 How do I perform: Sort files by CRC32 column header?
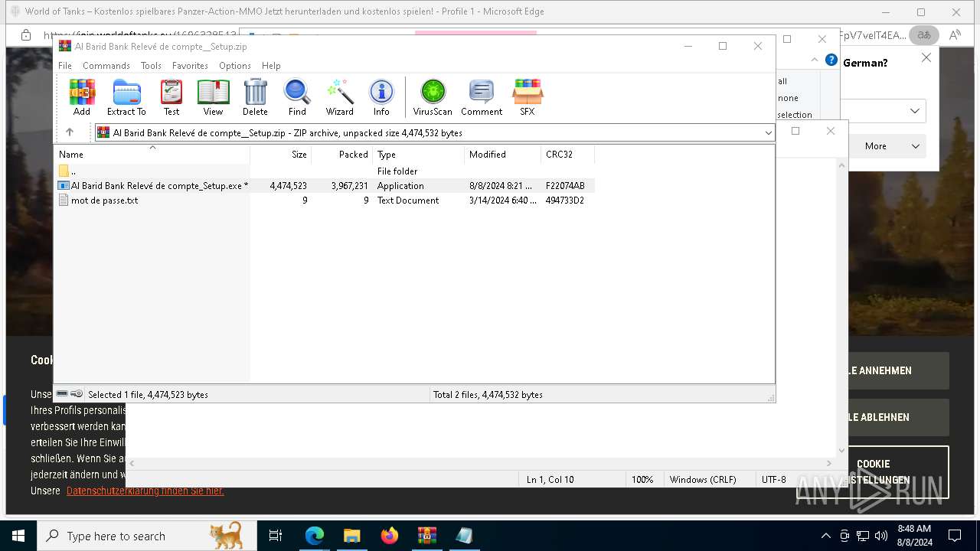click(568, 155)
